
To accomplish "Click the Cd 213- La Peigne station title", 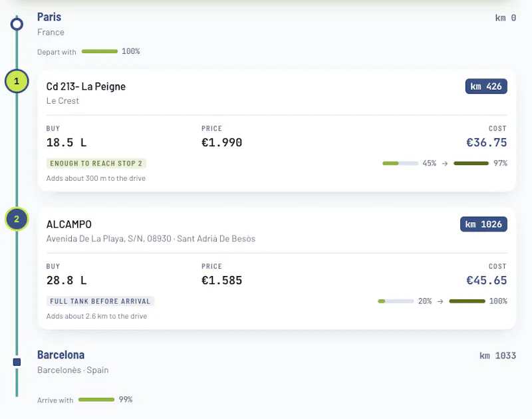I will [86, 86].
